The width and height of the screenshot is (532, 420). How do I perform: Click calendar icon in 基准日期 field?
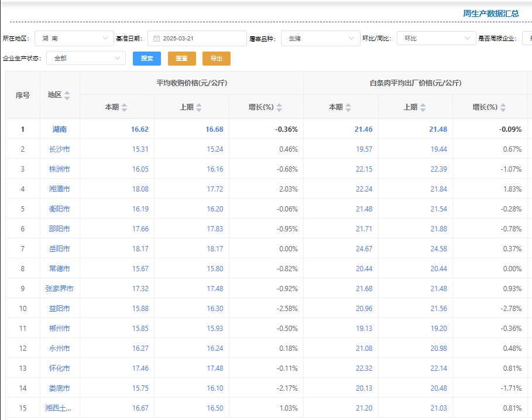coord(156,39)
